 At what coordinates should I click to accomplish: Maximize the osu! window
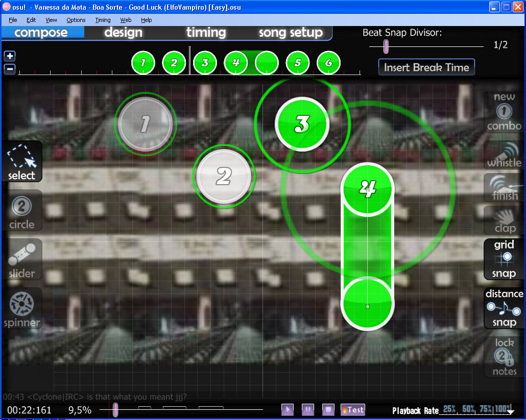pyautogui.click(x=506, y=7)
